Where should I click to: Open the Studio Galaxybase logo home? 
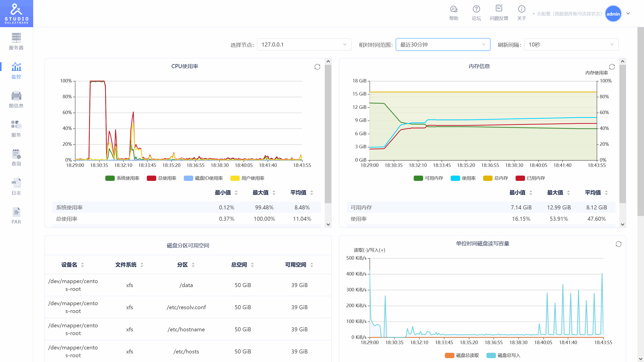(17, 14)
